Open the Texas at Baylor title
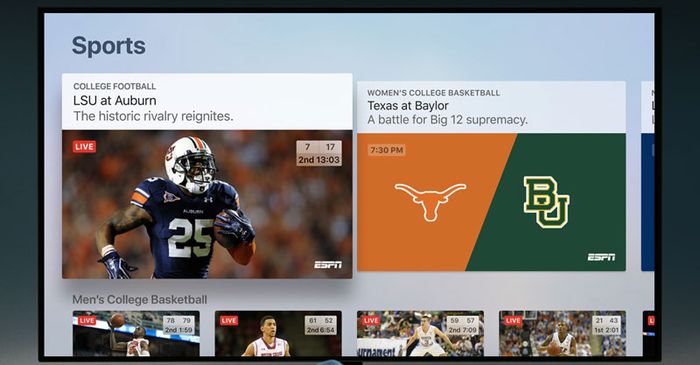Viewport: 700px width, 365px height. tap(408, 106)
